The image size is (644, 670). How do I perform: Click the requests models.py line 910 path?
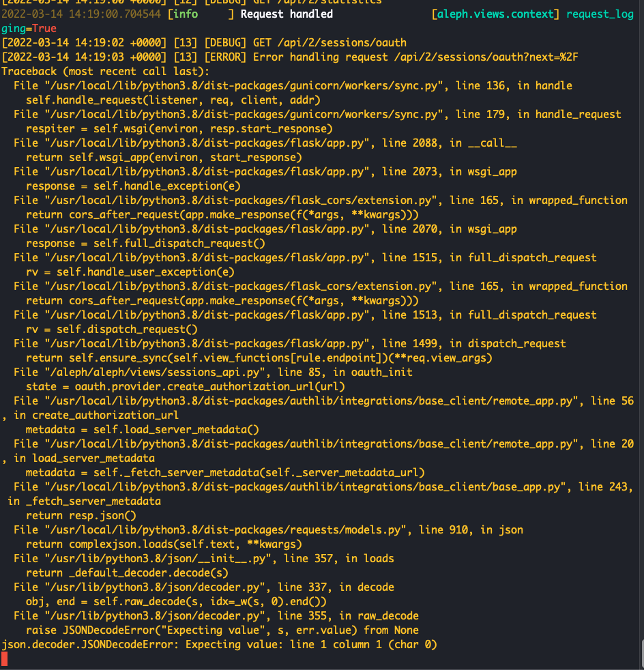coord(259,529)
